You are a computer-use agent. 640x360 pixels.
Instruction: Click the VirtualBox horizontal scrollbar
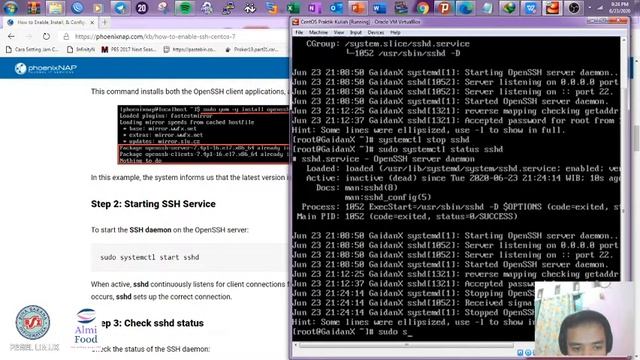pyautogui.click(x=406, y=345)
